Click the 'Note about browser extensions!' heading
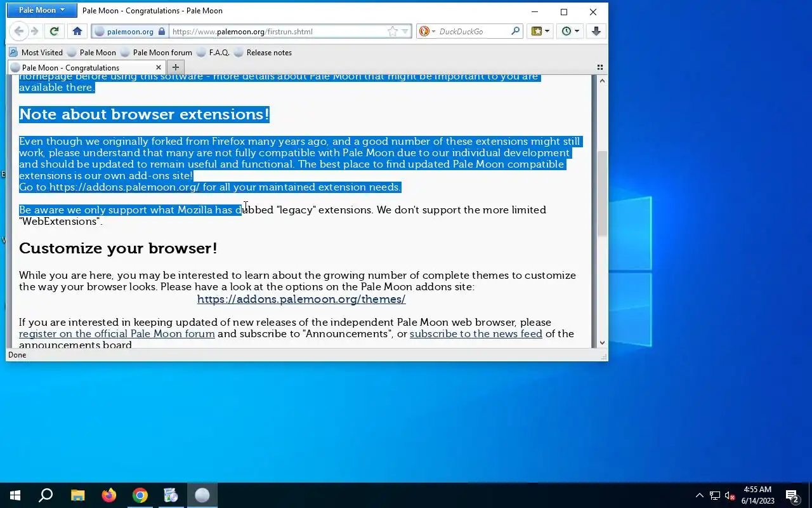Screen dimensions: 812x508 tap(144, 114)
